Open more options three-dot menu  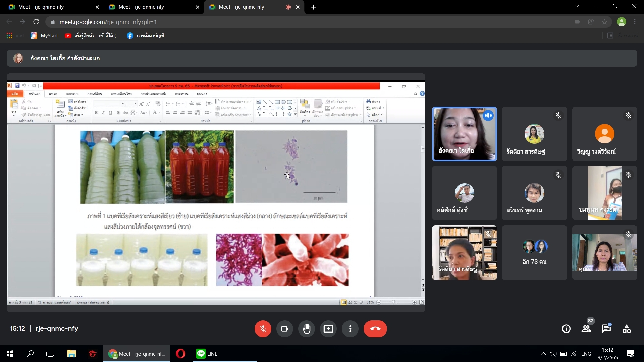tap(350, 329)
